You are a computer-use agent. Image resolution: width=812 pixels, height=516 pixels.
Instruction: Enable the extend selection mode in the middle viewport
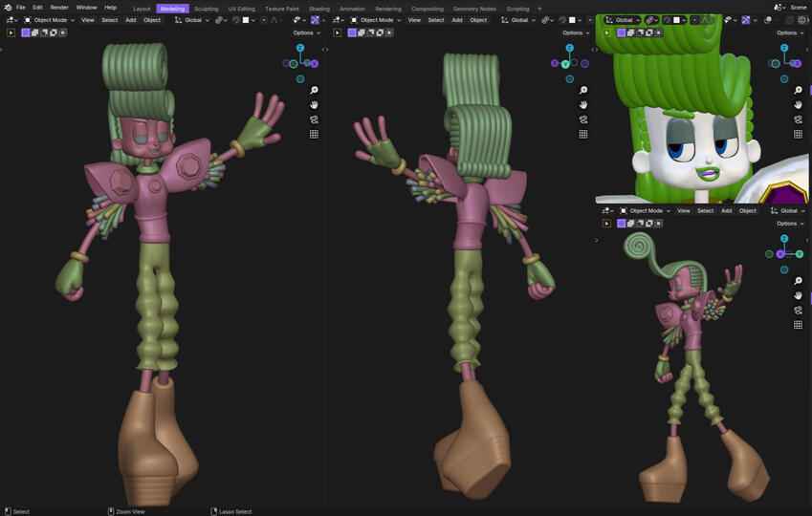(x=361, y=32)
